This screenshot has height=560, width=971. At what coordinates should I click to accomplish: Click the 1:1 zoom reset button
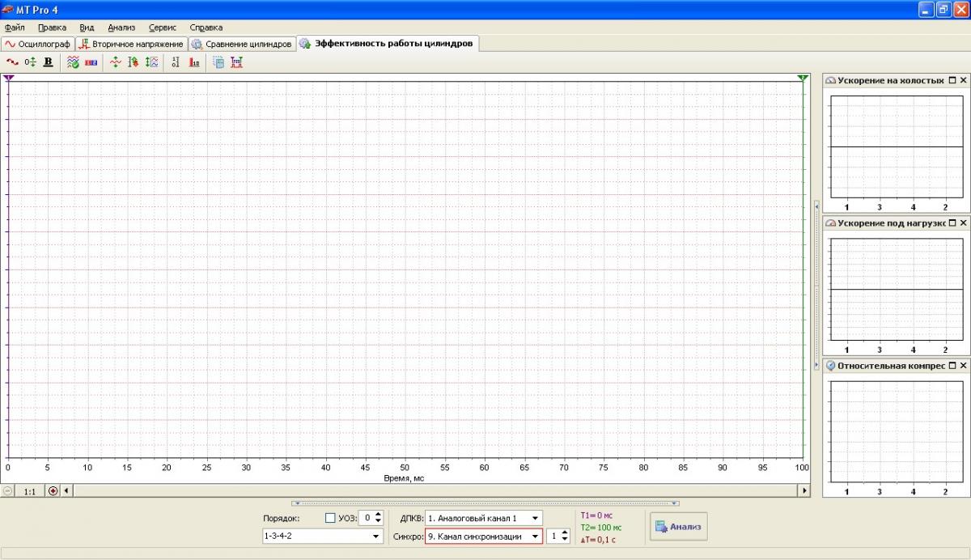[30, 490]
